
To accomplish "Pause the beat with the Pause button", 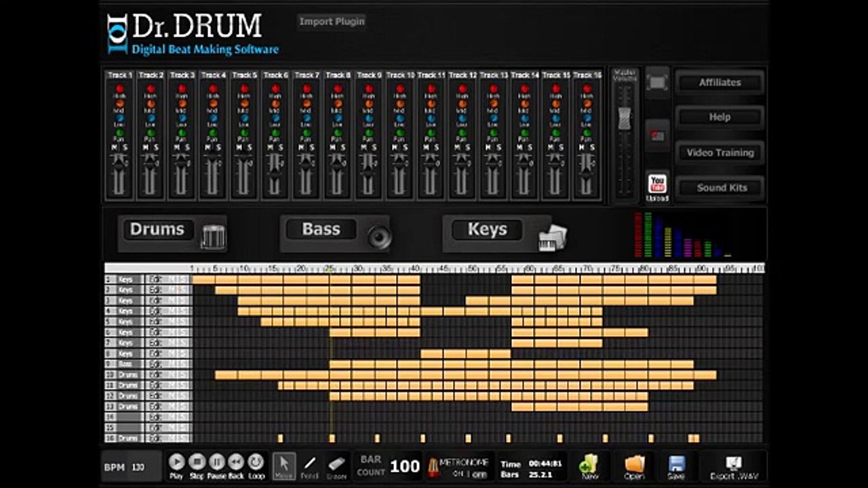I will 216,462.
